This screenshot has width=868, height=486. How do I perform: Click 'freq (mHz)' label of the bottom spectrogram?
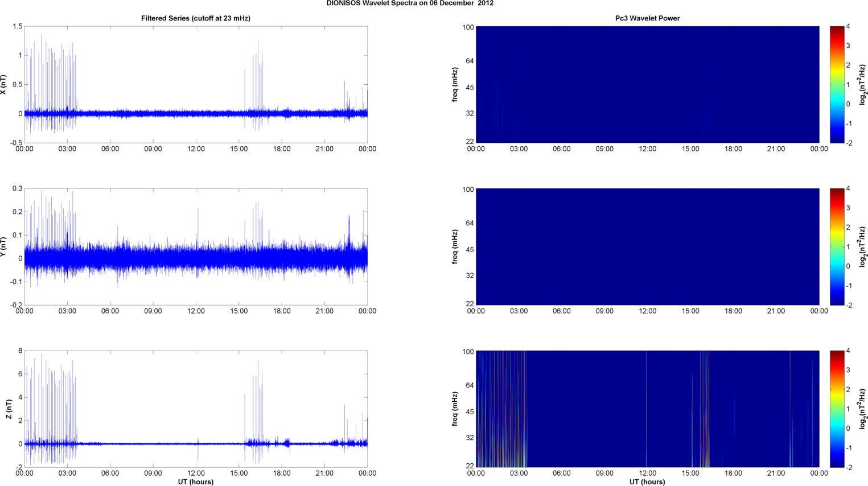[x=455, y=409]
